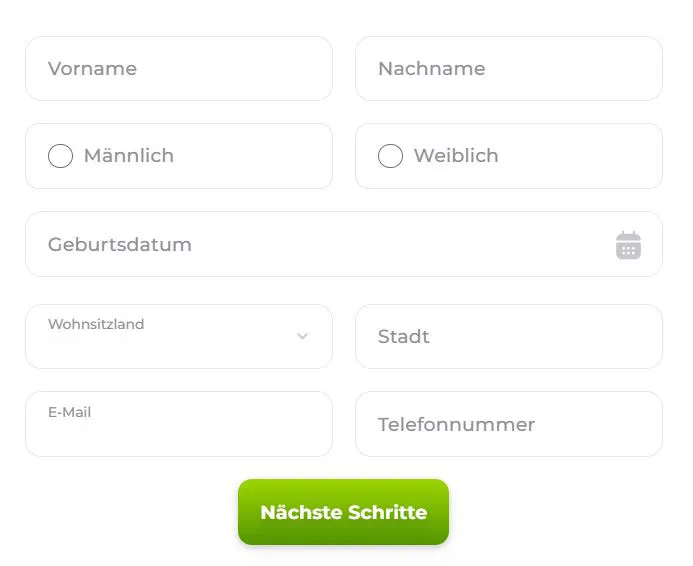The height and width of the screenshot is (566, 693).
Task: Click the Wohnsitzland label text
Action: pos(96,324)
